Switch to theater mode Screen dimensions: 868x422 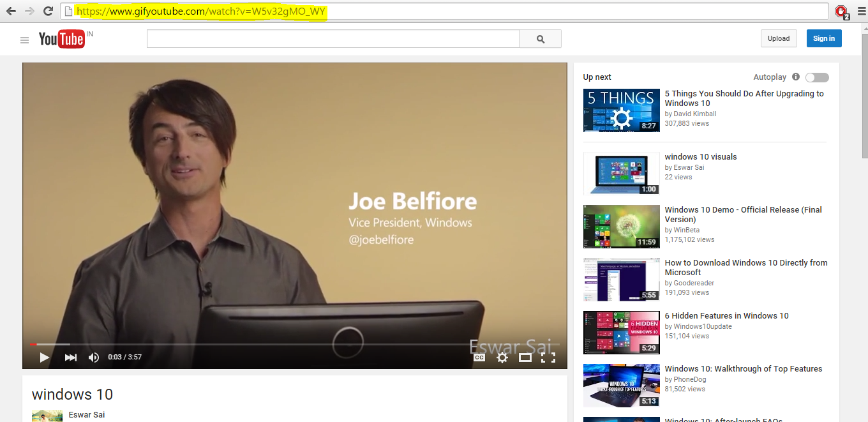tap(525, 358)
